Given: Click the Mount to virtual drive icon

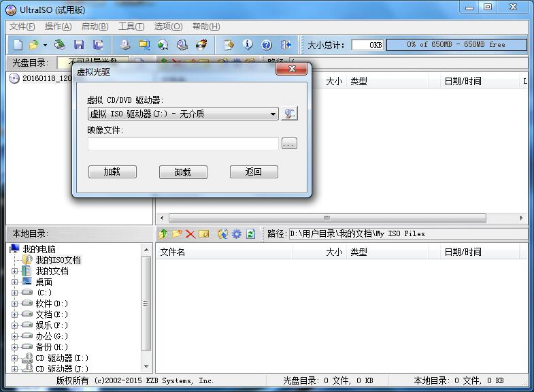Looking at the screenshot, I should click(x=182, y=45).
